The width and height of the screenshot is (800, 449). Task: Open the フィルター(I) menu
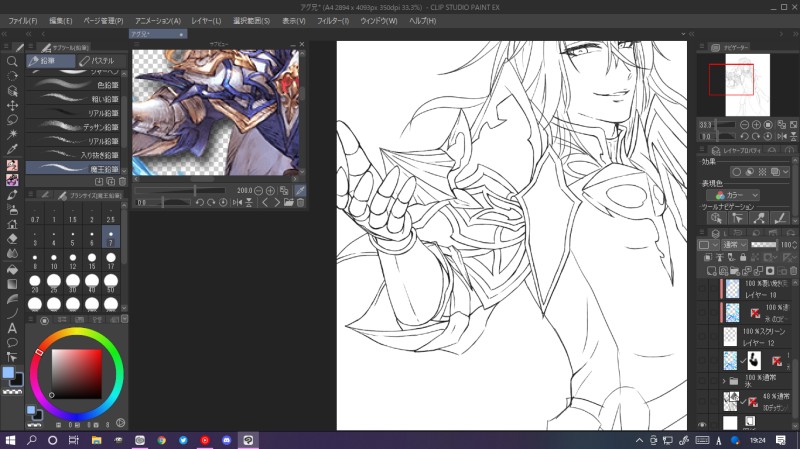pyautogui.click(x=333, y=21)
